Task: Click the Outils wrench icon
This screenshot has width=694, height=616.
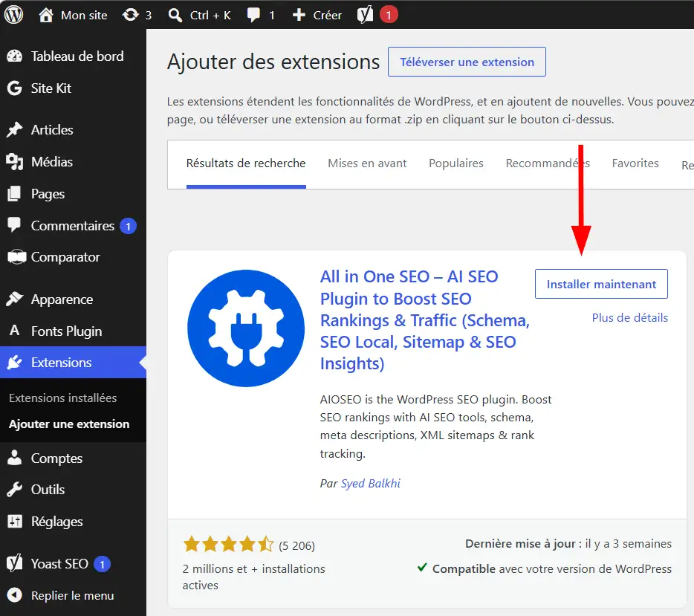Action: coord(15,490)
